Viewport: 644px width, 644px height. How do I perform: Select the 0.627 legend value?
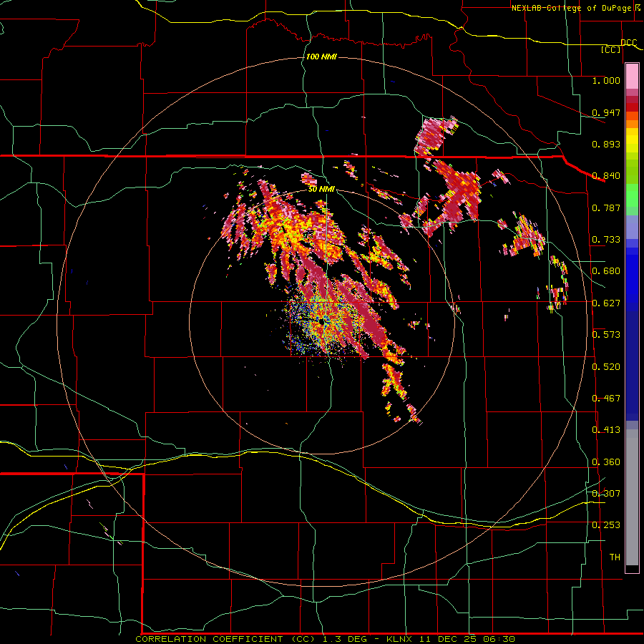coord(606,303)
